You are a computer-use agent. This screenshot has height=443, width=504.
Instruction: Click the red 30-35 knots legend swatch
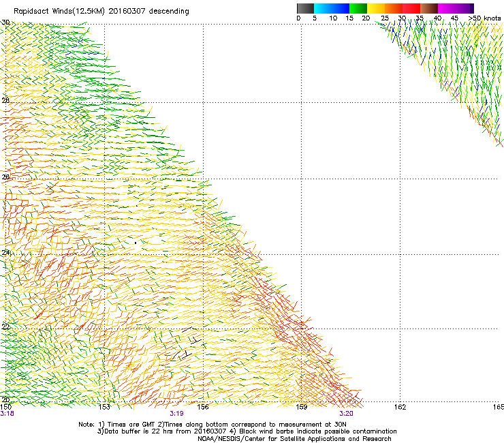pos(411,8)
